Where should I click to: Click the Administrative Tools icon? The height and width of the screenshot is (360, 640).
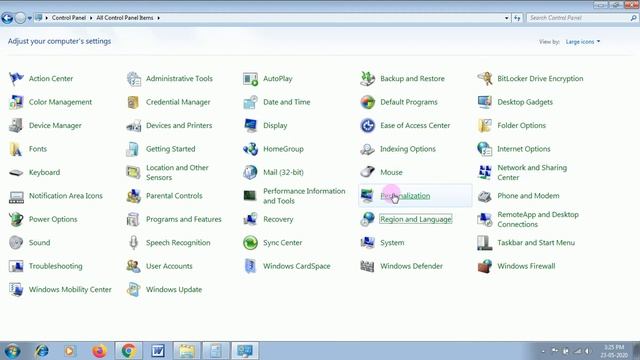point(133,78)
